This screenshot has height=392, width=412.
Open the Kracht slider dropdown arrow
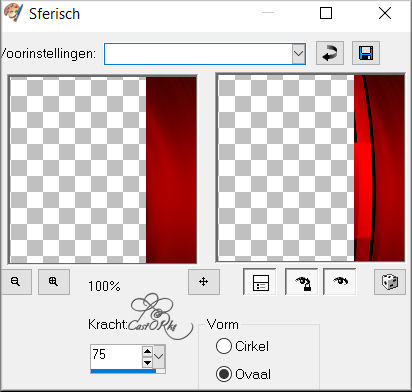coord(159,356)
